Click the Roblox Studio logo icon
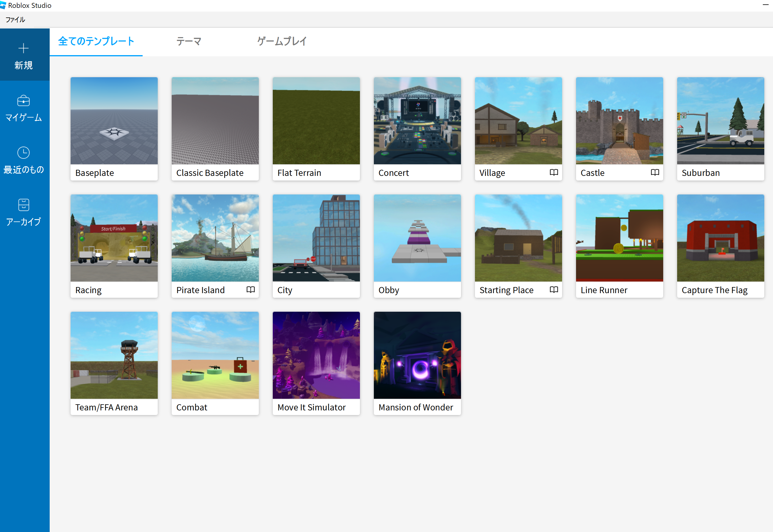The image size is (773, 532). pyautogui.click(x=3, y=5)
